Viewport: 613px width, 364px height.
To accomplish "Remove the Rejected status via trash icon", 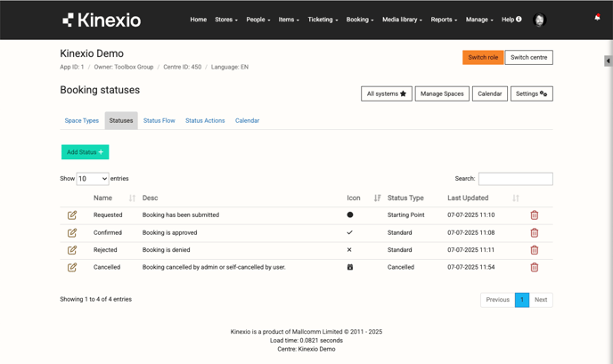I will point(535,250).
